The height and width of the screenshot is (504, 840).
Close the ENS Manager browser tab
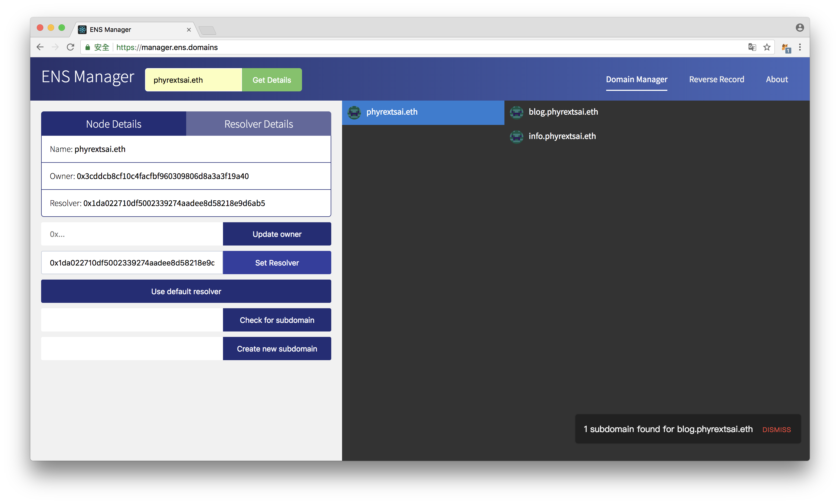[x=189, y=30]
